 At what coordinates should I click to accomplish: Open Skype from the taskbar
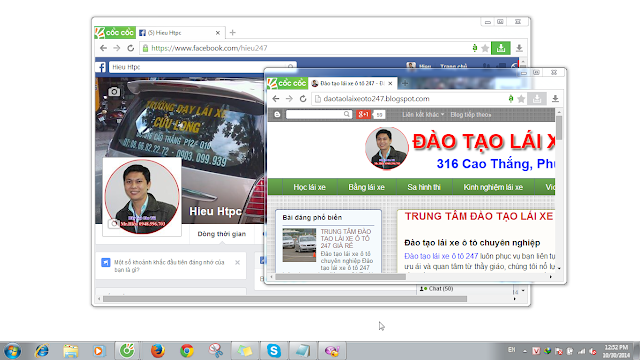pos(273,351)
